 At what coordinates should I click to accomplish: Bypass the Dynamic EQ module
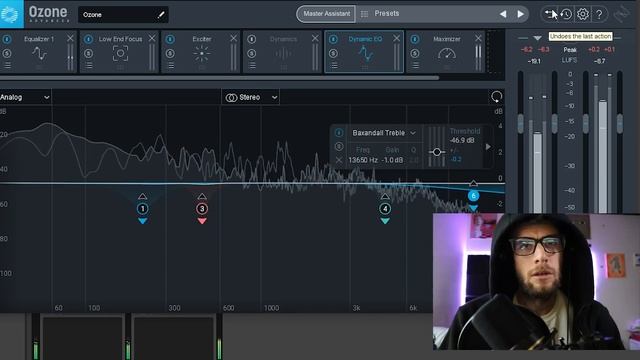[333, 39]
